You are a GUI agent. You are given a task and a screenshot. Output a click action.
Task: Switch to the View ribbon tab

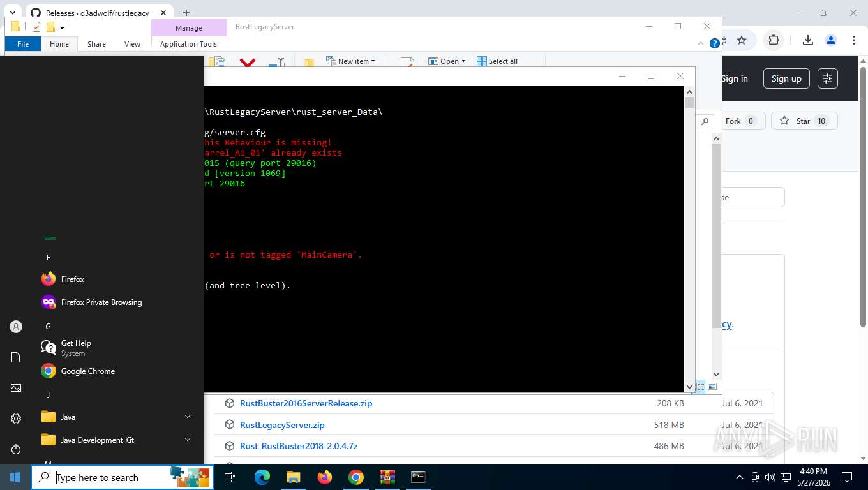(x=132, y=44)
